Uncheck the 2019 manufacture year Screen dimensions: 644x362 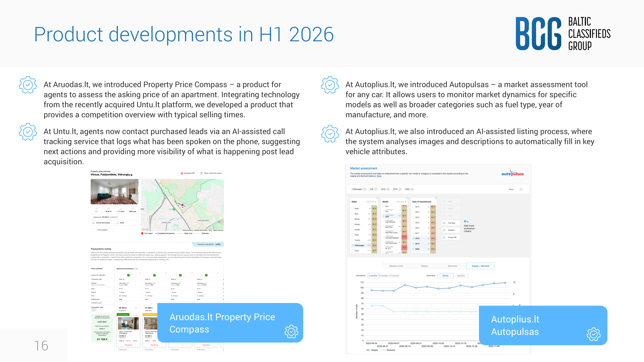click(x=414, y=244)
